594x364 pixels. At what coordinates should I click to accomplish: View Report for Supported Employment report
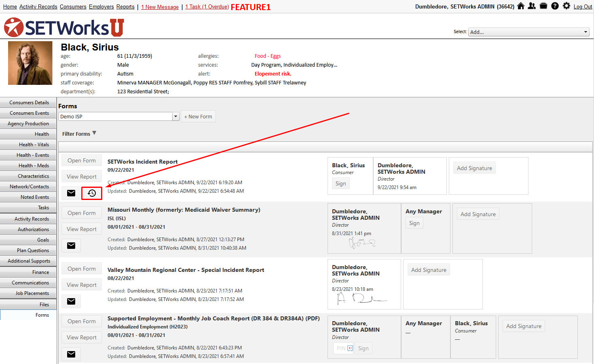82,337
